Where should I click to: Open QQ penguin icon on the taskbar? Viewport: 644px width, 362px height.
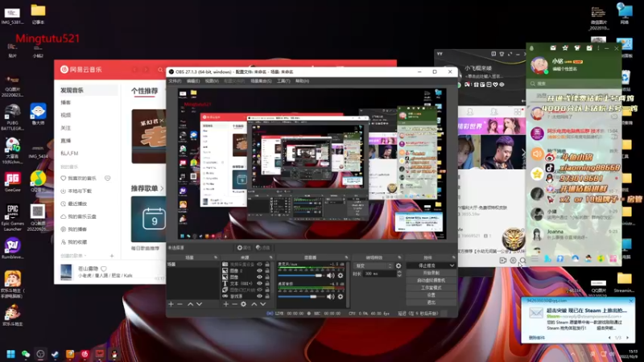(x=114, y=354)
